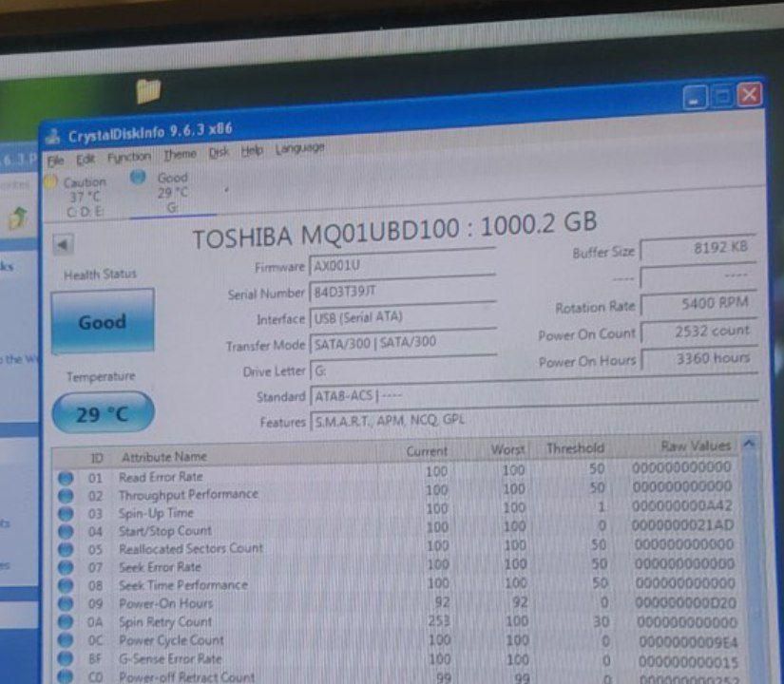The height and width of the screenshot is (684, 784).
Task: Click the Power On Count value 2532 count
Action: pyautogui.click(x=699, y=331)
